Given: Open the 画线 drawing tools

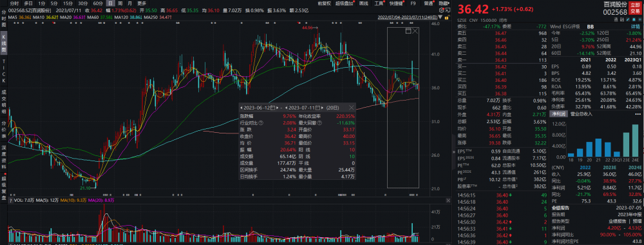Looking at the screenshot, I should point(363,3).
